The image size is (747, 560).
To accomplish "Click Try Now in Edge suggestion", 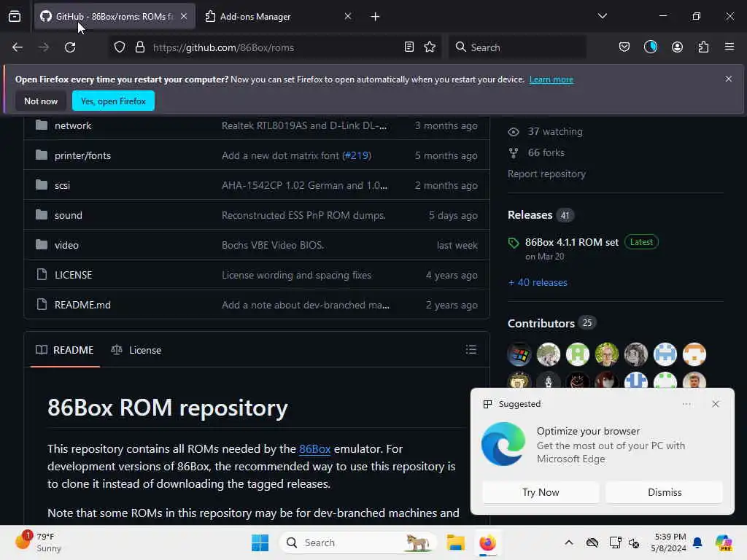I will pyautogui.click(x=541, y=492).
